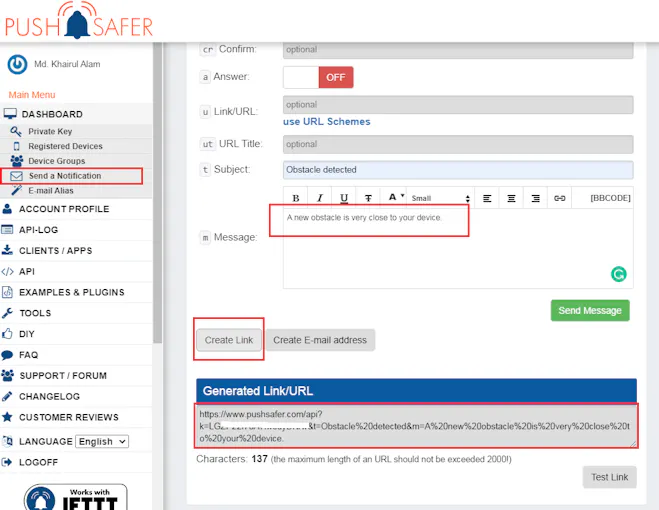Open Registered Devices page
659x510 pixels.
(65, 146)
